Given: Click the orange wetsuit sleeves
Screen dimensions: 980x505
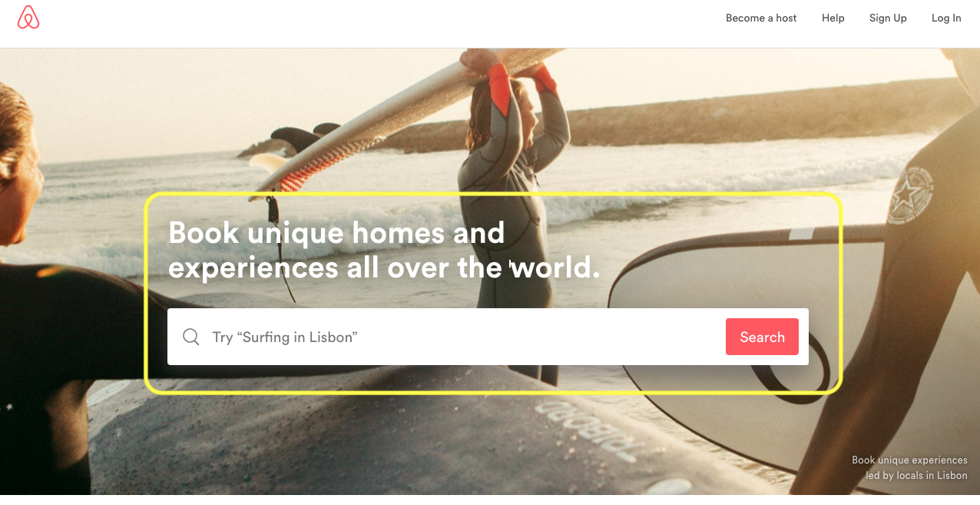Looking at the screenshot, I should pyautogui.click(x=522, y=86).
